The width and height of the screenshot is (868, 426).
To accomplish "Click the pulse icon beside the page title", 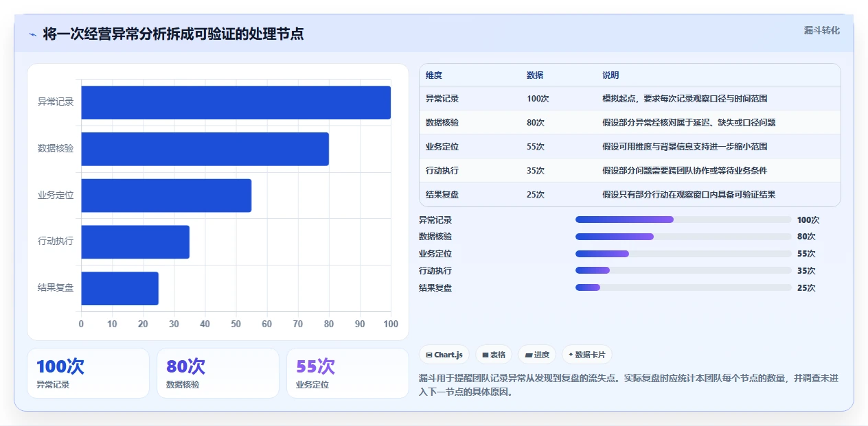I will coord(33,34).
